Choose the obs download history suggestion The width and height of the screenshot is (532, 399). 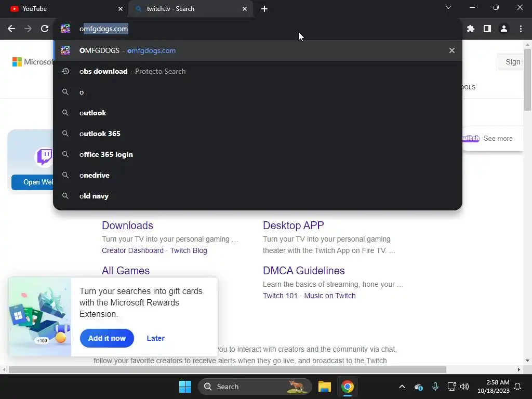point(258,71)
